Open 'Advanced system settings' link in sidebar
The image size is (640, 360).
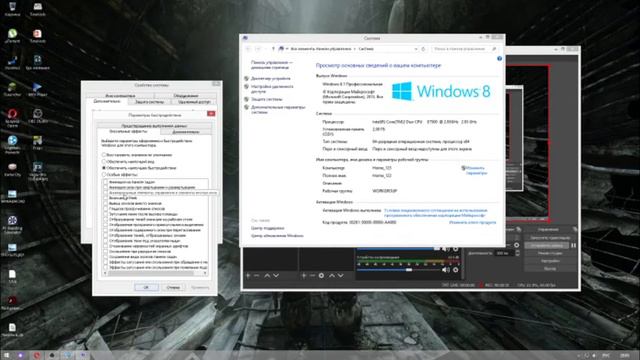[x=278, y=109]
